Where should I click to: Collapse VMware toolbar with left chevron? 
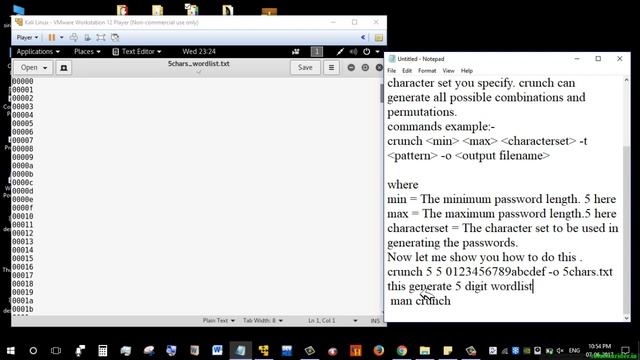tap(363, 38)
